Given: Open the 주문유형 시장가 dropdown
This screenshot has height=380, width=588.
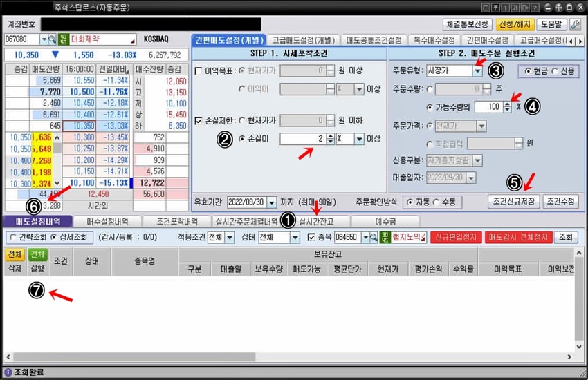Looking at the screenshot, I should click(x=477, y=70).
